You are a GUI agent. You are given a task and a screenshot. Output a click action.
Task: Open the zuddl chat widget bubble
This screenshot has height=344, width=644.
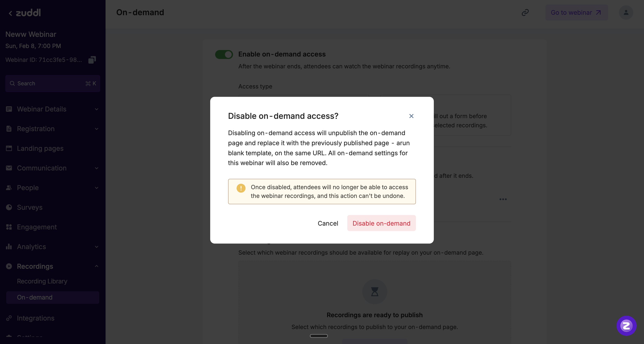626,325
